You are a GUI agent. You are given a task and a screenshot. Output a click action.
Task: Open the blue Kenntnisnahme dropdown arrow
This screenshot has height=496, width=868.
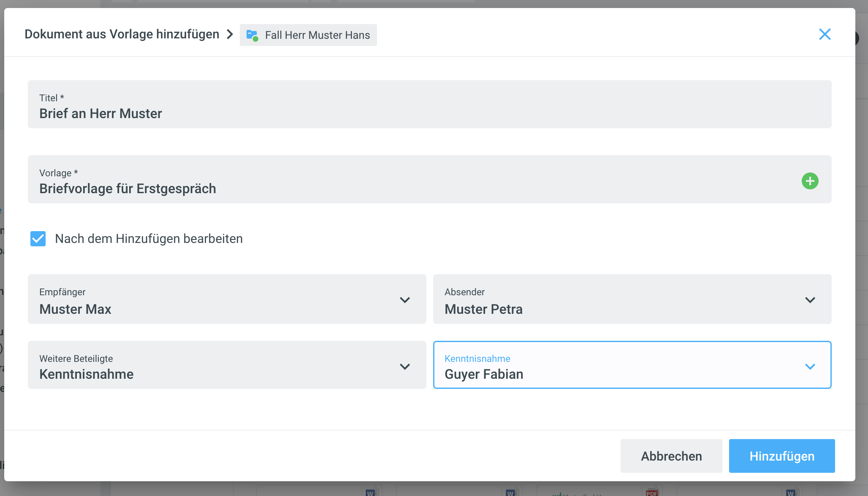tap(810, 367)
